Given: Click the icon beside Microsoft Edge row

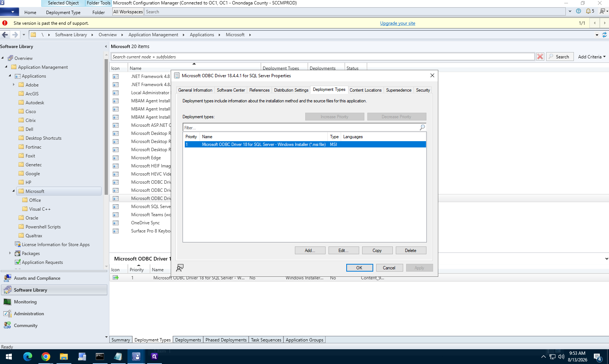Looking at the screenshot, I should (x=116, y=158).
